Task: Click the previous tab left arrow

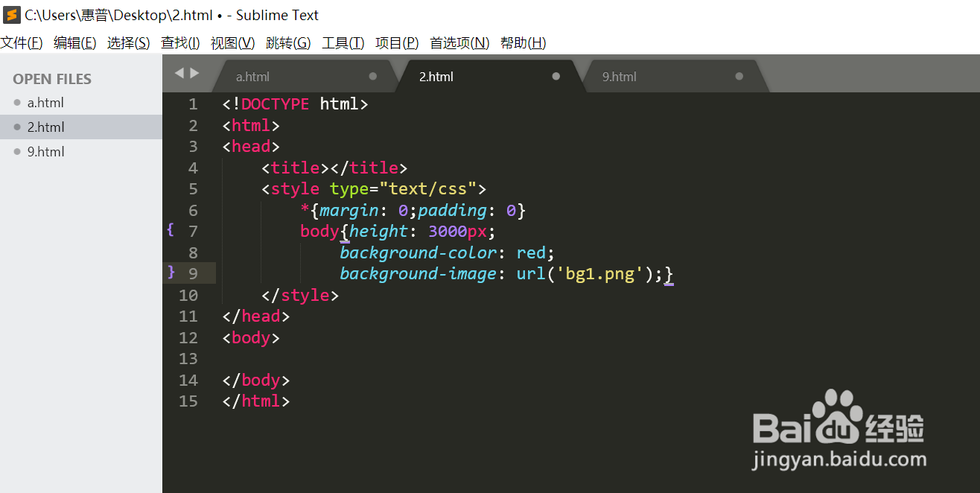Action: tap(179, 73)
